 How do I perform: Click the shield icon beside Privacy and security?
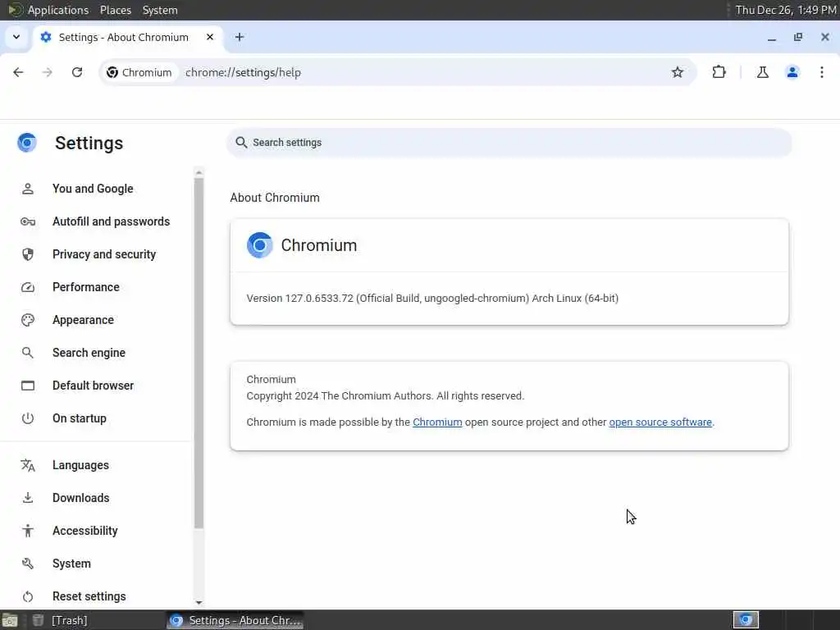pyautogui.click(x=27, y=254)
